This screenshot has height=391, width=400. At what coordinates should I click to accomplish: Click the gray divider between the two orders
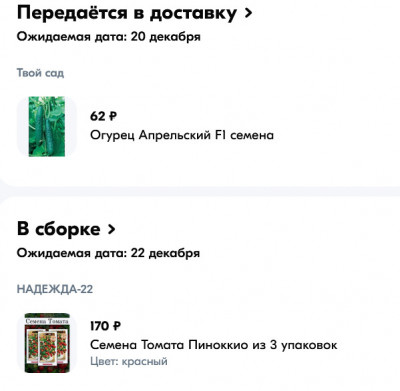coord(200,191)
